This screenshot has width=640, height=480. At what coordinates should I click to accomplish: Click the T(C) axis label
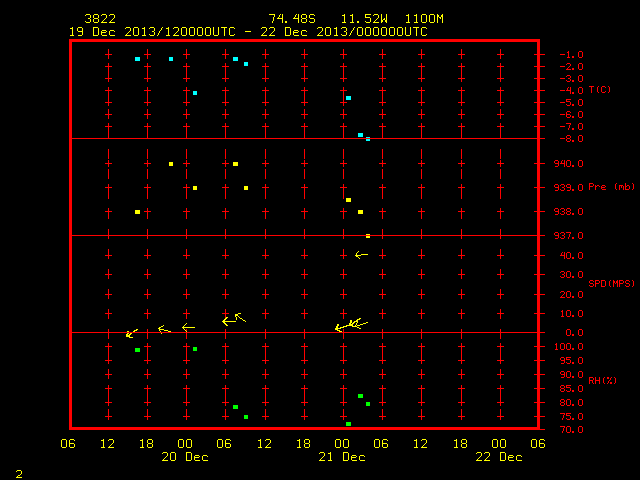pos(600,89)
